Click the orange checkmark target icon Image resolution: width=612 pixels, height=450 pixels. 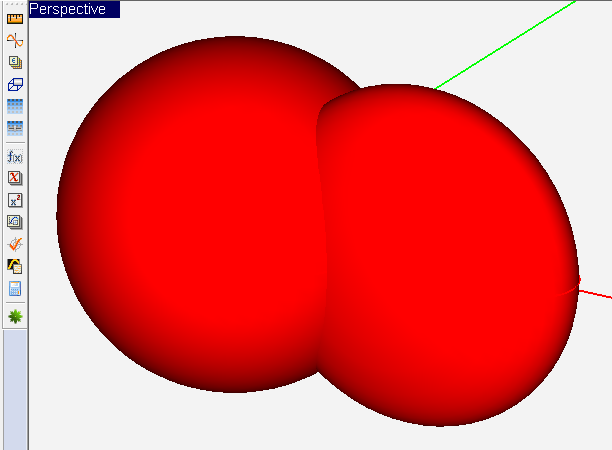pyautogui.click(x=15, y=244)
